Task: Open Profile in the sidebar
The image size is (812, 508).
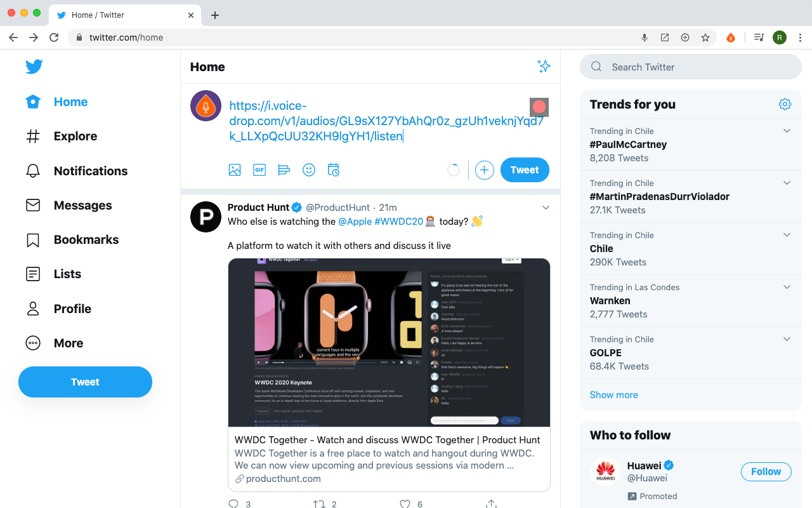Action: tap(58, 309)
